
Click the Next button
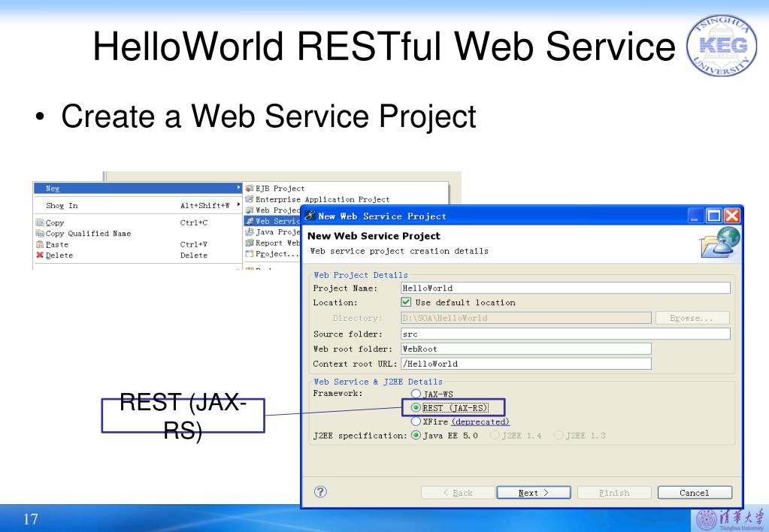click(x=534, y=493)
